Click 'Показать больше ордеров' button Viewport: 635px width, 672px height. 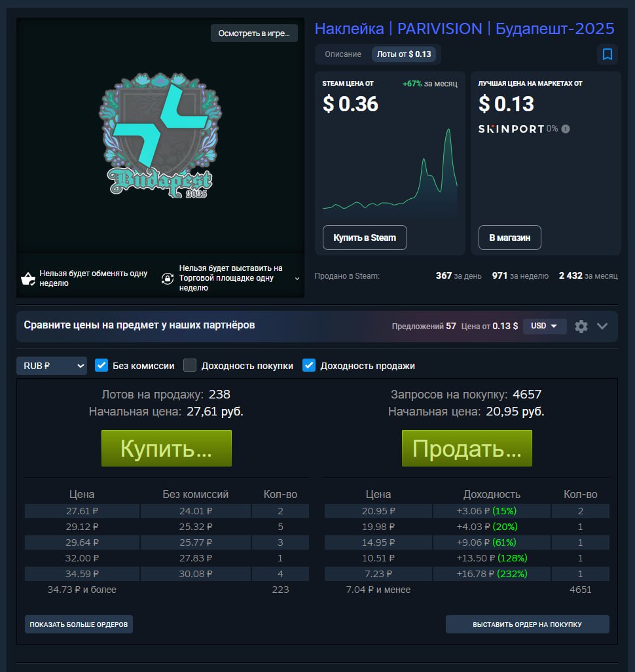click(79, 624)
